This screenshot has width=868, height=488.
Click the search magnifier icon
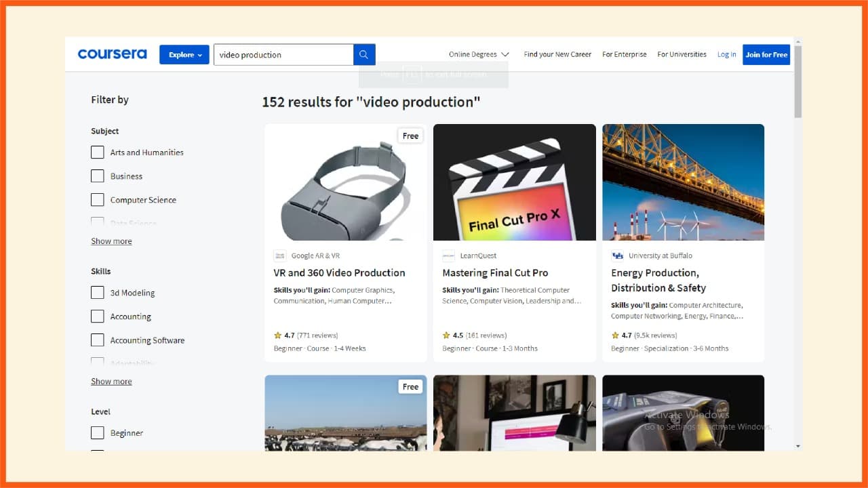point(363,54)
